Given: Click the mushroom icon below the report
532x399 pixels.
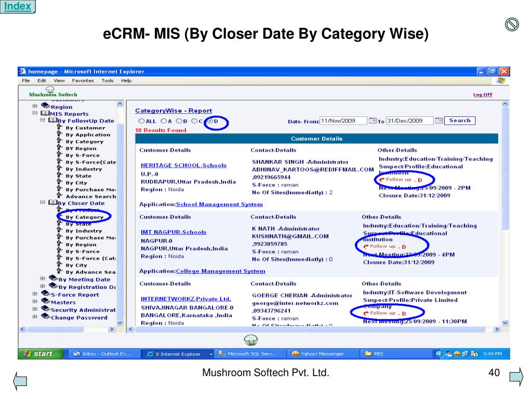Looking at the screenshot, I should (x=251, y=340).
